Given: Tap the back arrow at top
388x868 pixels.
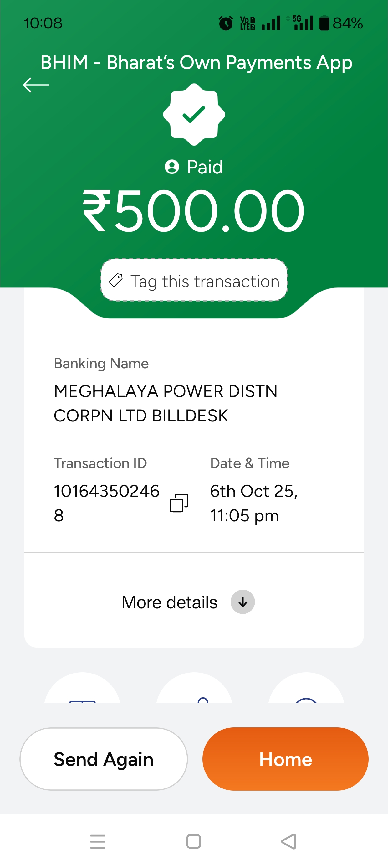Looking at the screenshot, I should [x=36, y=85].
